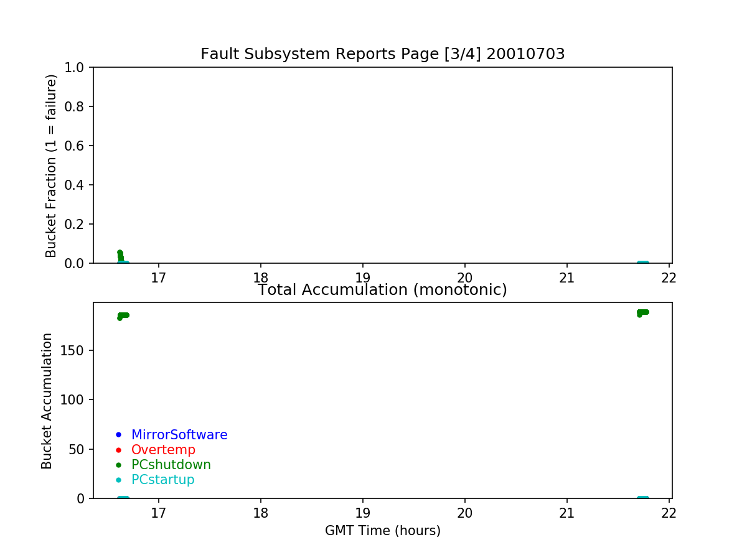Pick the PCshutdown legend label
Image resolution: width=747 pixels, height=560 pixels.
pos(171,465)
